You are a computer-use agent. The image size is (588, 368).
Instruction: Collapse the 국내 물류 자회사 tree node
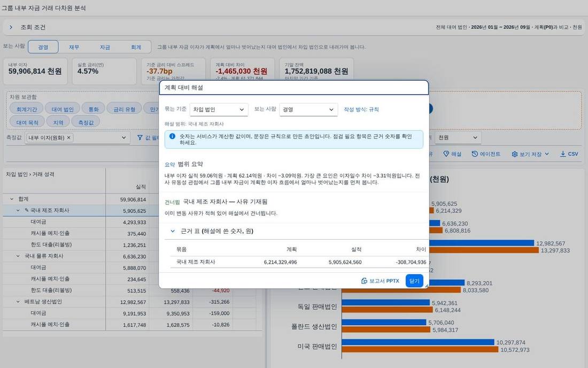pyautogui.click(x=18, y=256)
